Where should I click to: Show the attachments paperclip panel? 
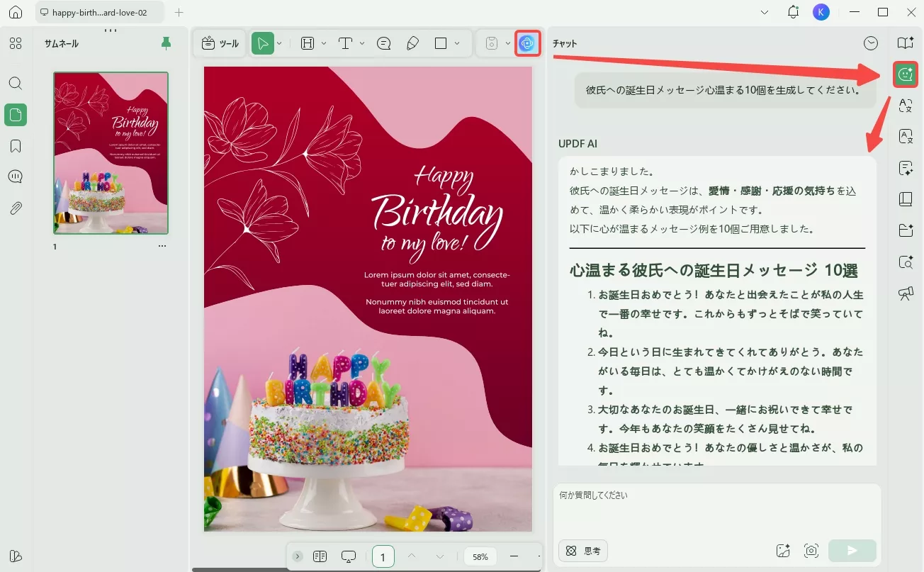16,208
